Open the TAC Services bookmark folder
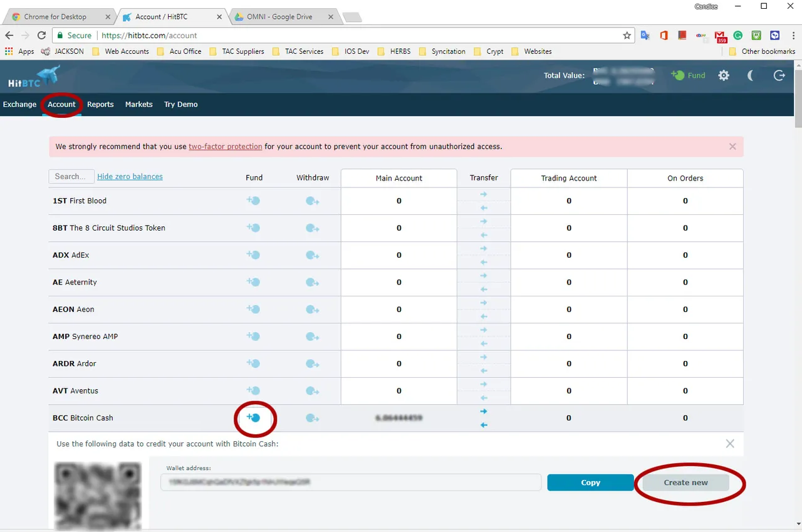 (x=298, y=51)
